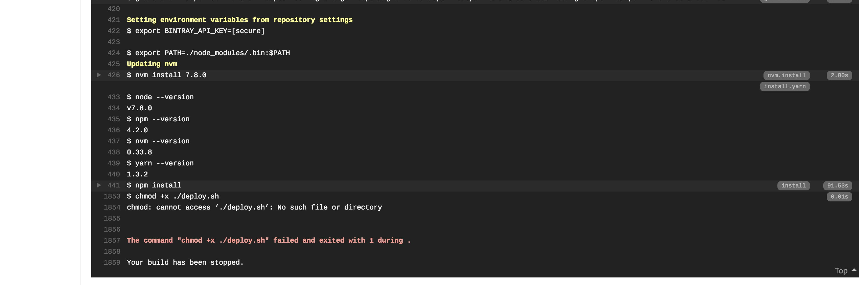868x285 pixels.
Task: Click the 0.01s duration badge
Action: 839,197
